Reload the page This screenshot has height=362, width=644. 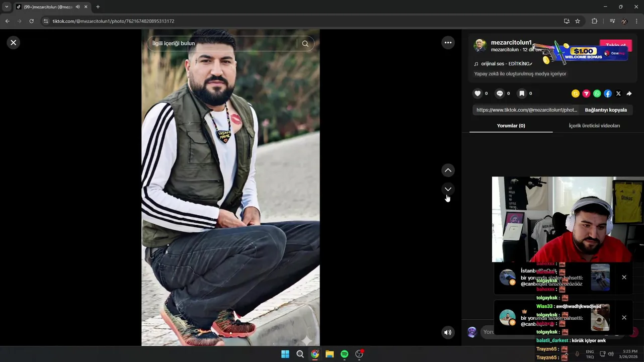31,21
